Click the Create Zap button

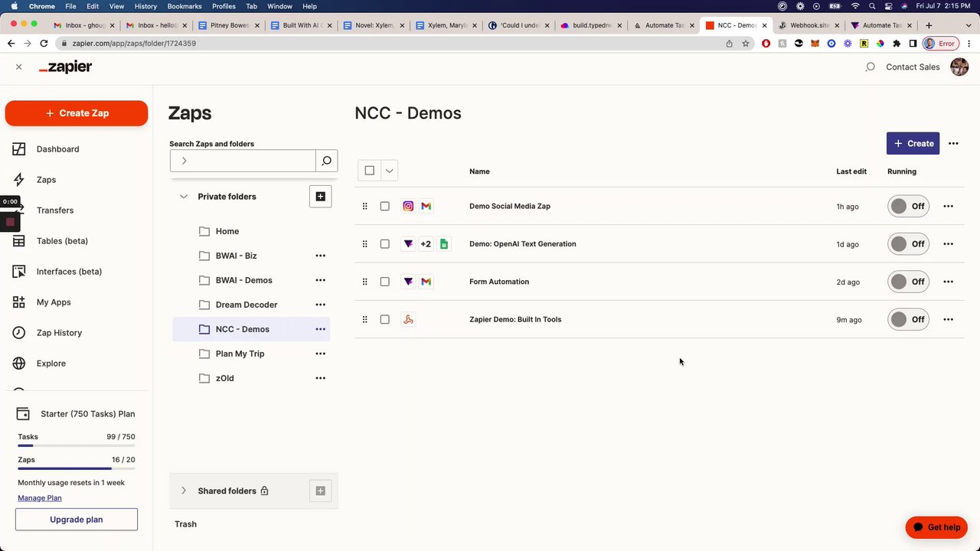click(77, 113)
